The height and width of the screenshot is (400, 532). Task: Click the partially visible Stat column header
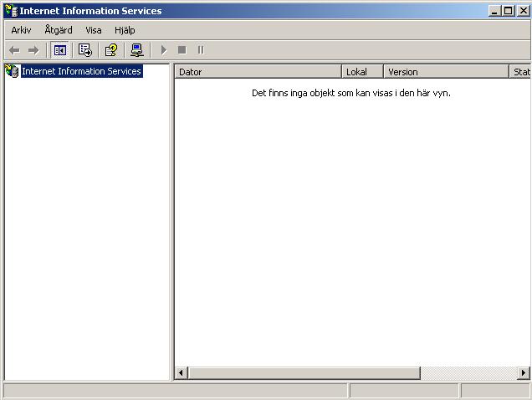[520, 72]
